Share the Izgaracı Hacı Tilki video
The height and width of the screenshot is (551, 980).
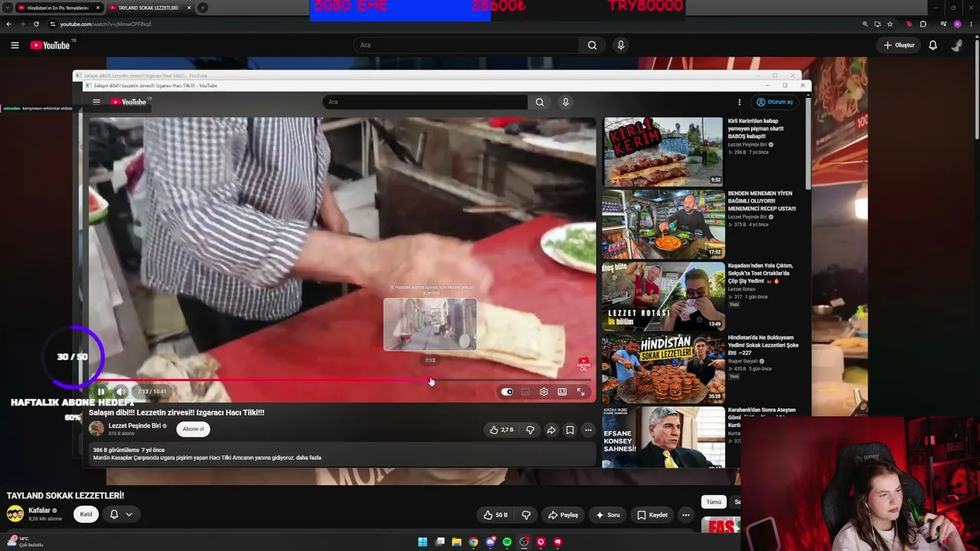(x=551, y=430)
